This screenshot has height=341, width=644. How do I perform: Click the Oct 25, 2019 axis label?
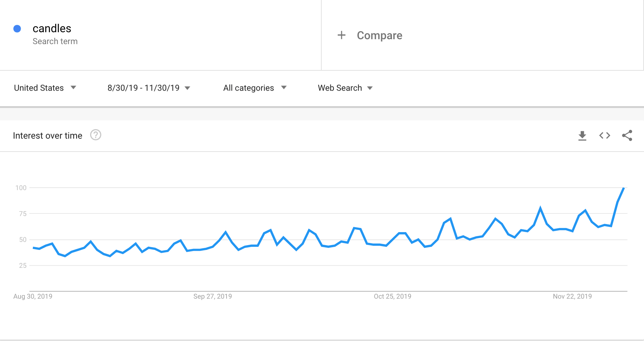point(392,296)
